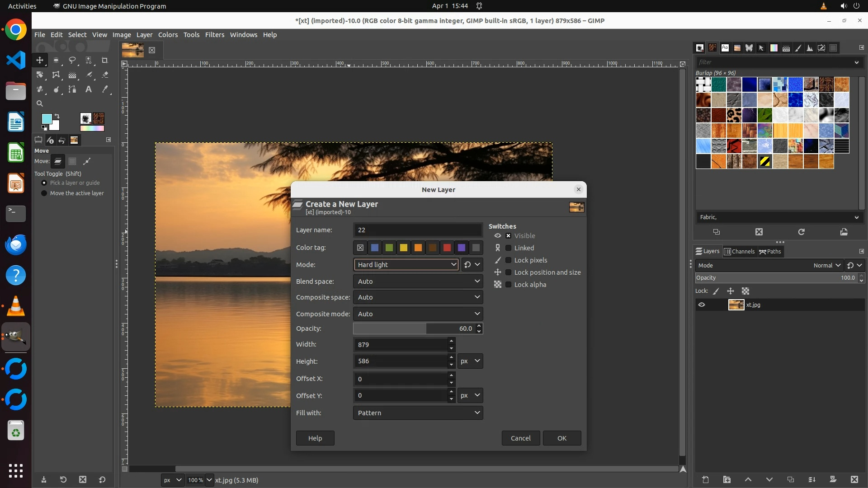Switch to the Channels tab

(x=740, y=252)
